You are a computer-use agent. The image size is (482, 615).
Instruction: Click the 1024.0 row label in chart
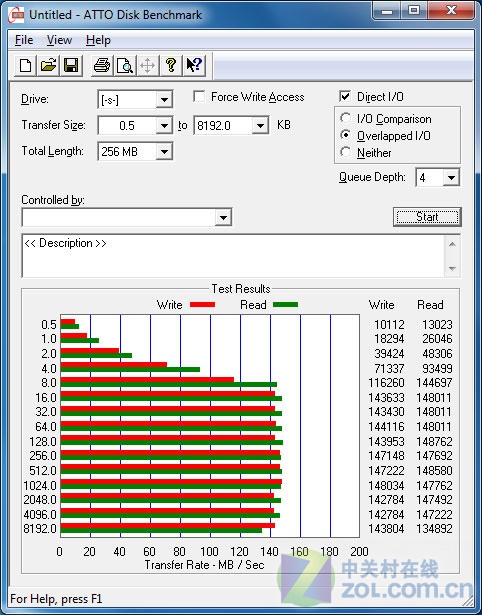(40, 485)
